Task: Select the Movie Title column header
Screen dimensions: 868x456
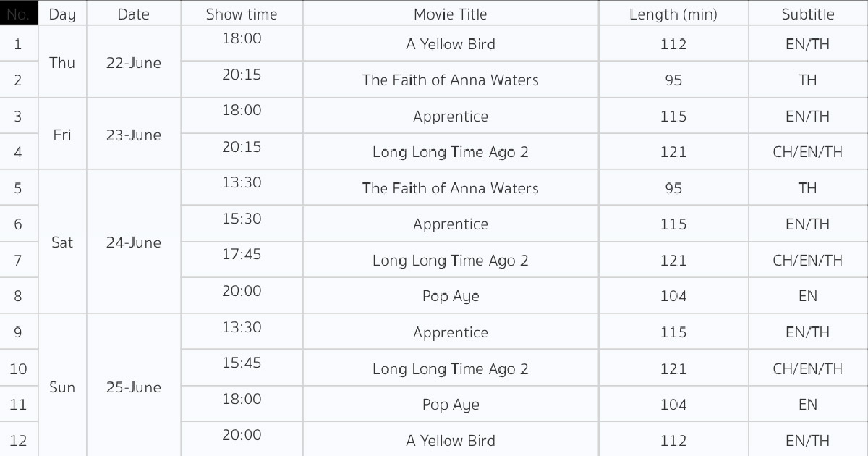Action: point(451,14)
